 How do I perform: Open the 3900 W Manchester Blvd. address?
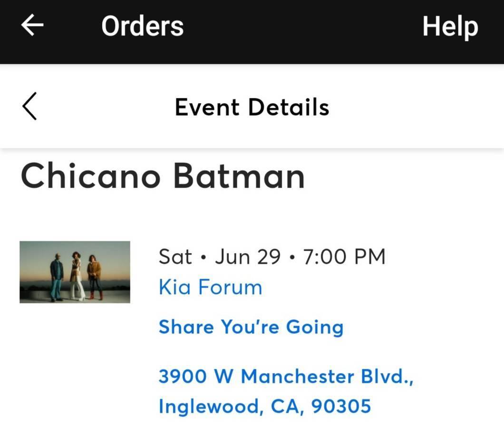(x=286, y=376)
